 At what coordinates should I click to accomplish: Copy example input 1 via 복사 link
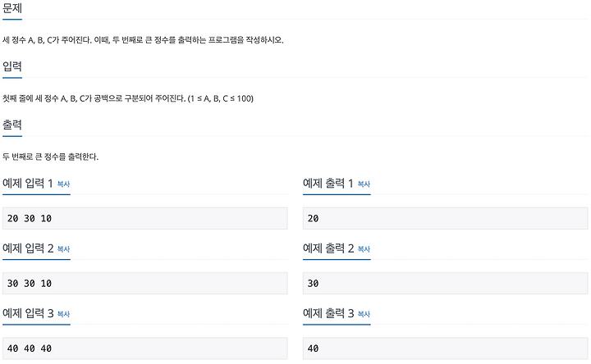(63, 184)
